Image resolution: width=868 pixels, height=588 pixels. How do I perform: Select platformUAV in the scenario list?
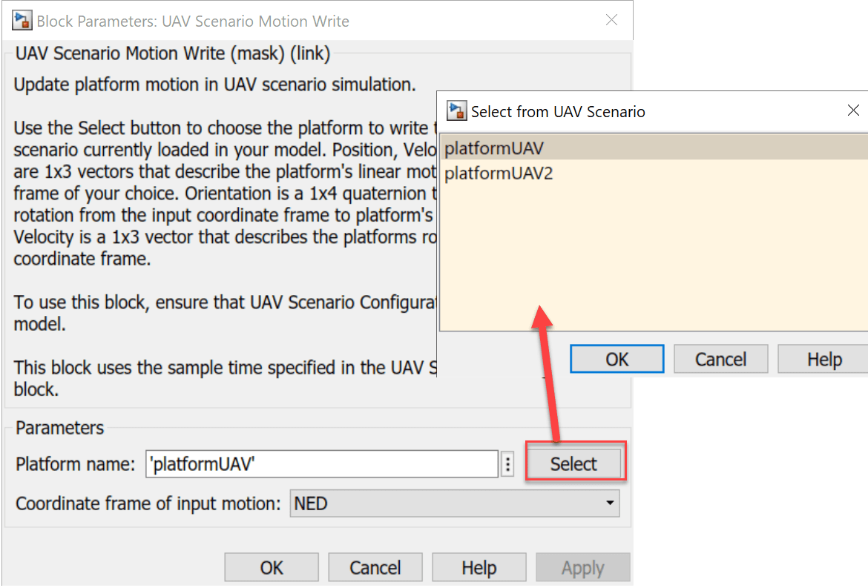494,148
